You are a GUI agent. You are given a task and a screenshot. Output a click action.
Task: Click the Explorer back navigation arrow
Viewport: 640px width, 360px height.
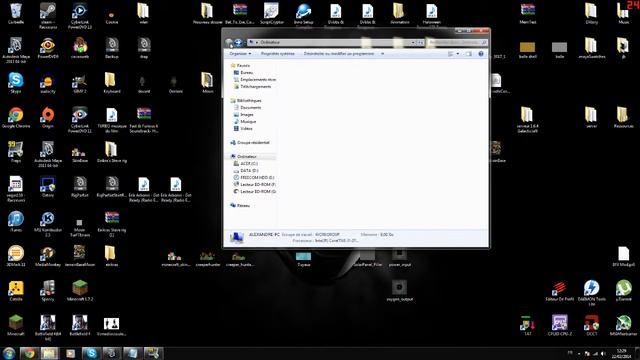pos(229,42)
